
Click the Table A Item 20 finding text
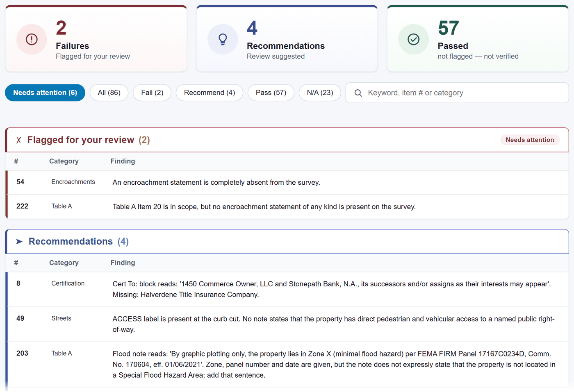264,207
